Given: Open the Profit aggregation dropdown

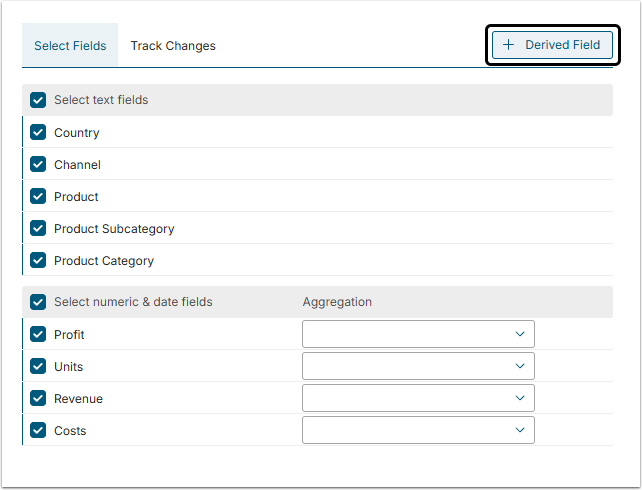Looking at the screenshot, I should (x=418, y=334).
